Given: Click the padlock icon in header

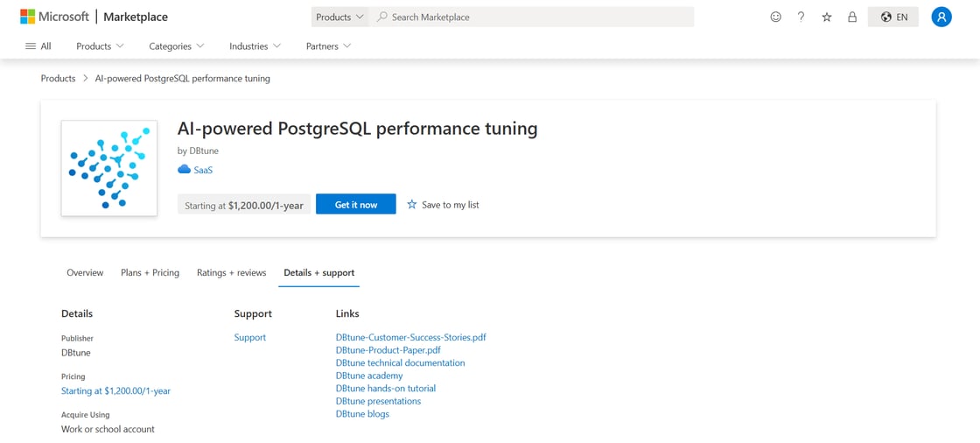Looking at the screenshot, I should click(852, 17).
